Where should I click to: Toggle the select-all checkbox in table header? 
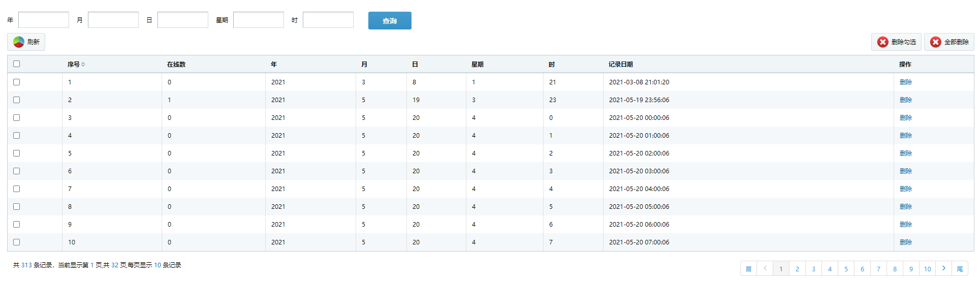pos(16,64)
